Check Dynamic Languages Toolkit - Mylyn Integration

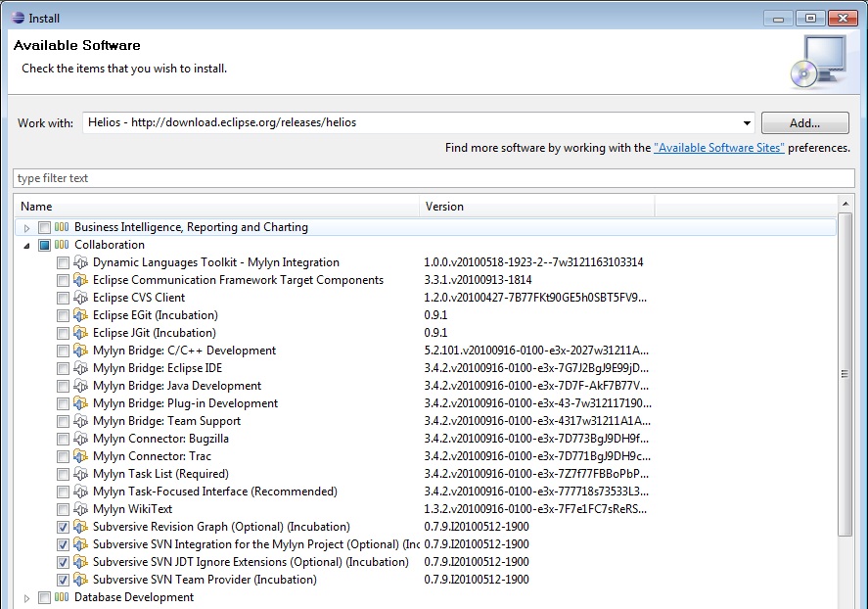63,263
